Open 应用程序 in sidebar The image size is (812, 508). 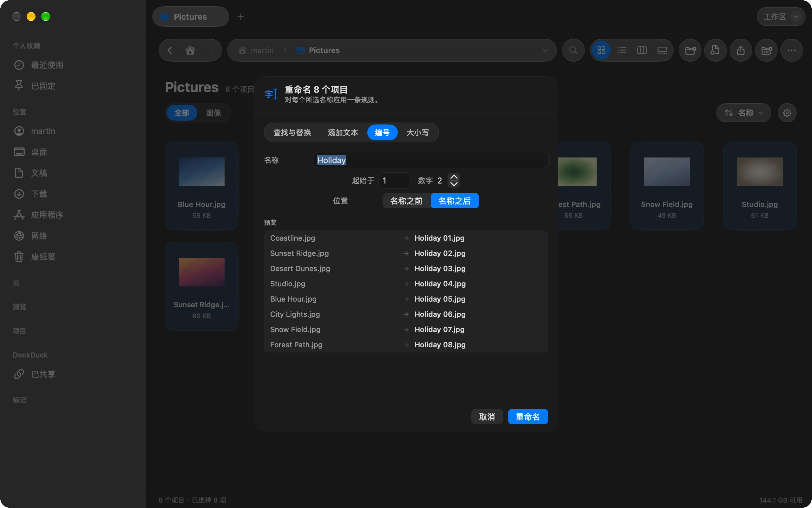tap(39, 215)
